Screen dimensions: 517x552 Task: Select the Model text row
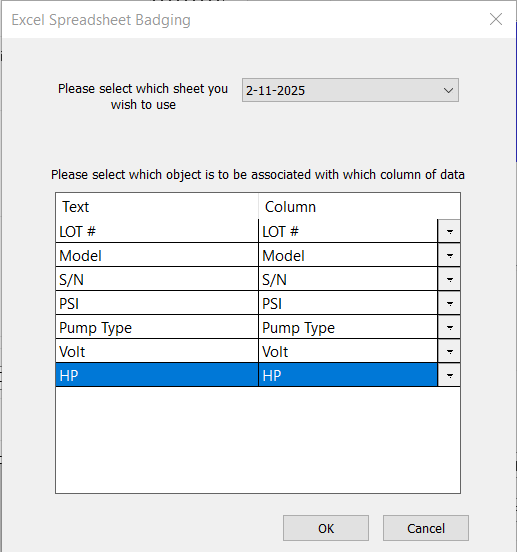coord(157,255)
